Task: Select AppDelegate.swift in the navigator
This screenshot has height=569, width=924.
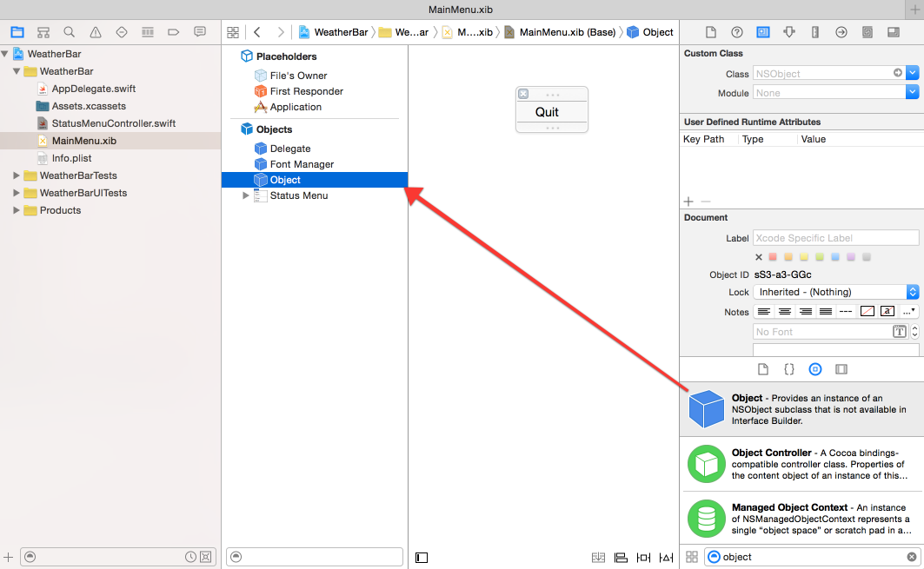Action: pos(94,89)
